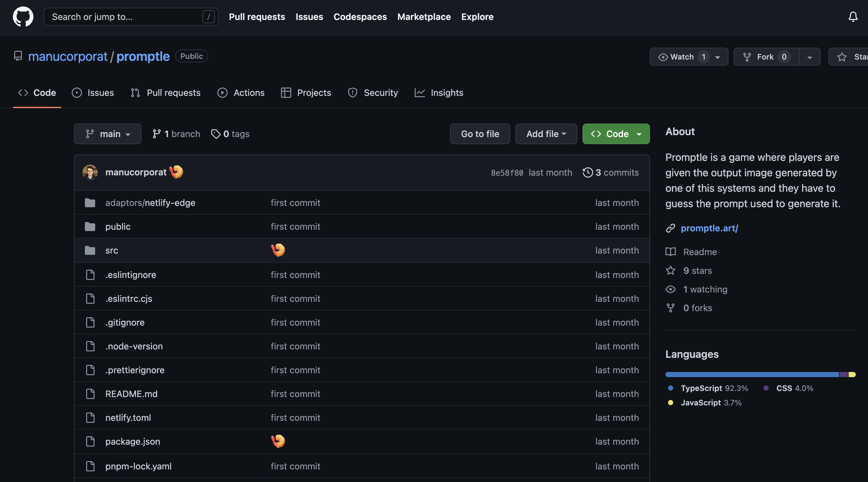The height and width of the screenshot is (482, 868).
Task: Click the branch icon next to 1 branch
Action: point(156,134)
